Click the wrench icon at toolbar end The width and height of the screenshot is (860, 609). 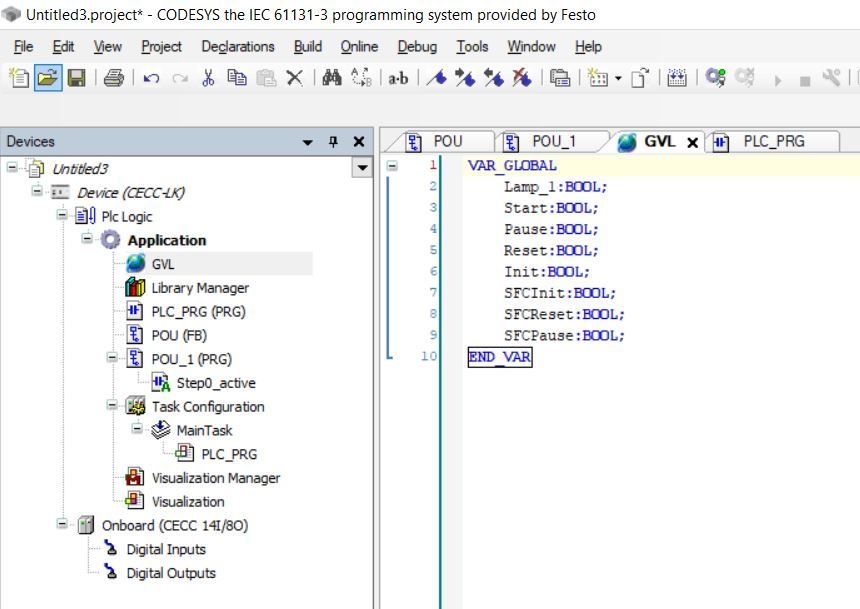[831, 78]
